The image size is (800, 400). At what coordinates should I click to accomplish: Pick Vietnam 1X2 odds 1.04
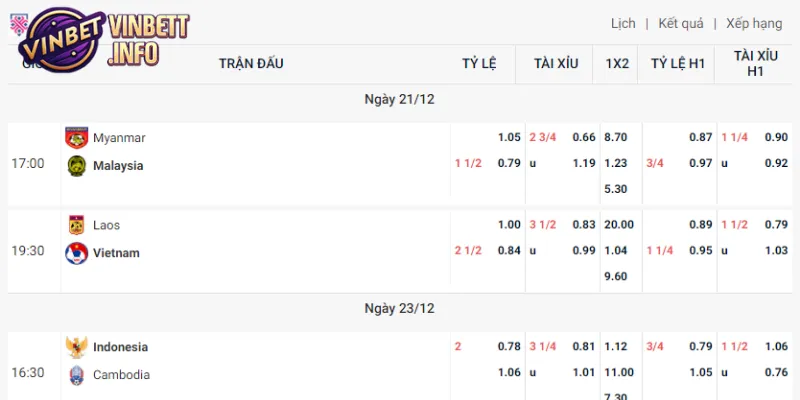point(616,252)
